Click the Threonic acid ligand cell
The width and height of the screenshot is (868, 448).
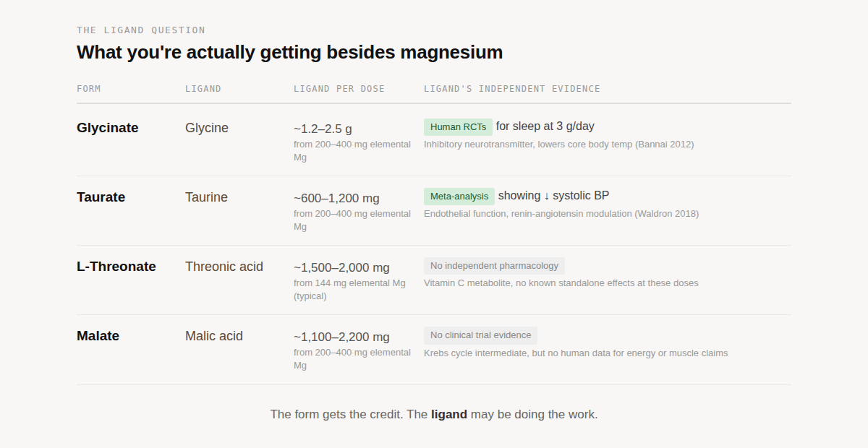tap(224, 267)
